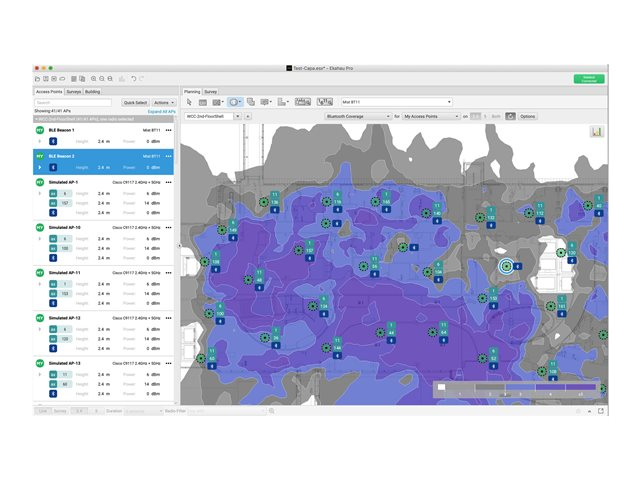This screenshot has height=480, width=640.
Task: Toggle the visualization refresh button beside Options
Action: click(x=510, y=116)
